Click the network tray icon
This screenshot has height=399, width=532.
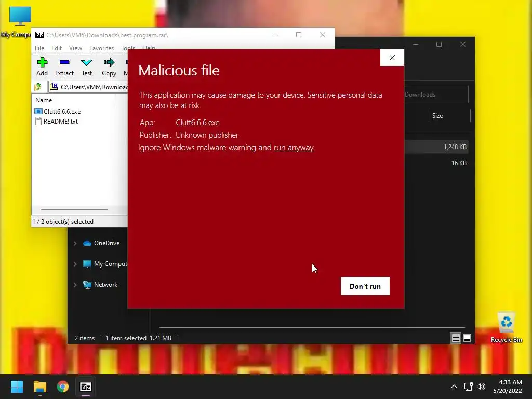click(469, 387)
